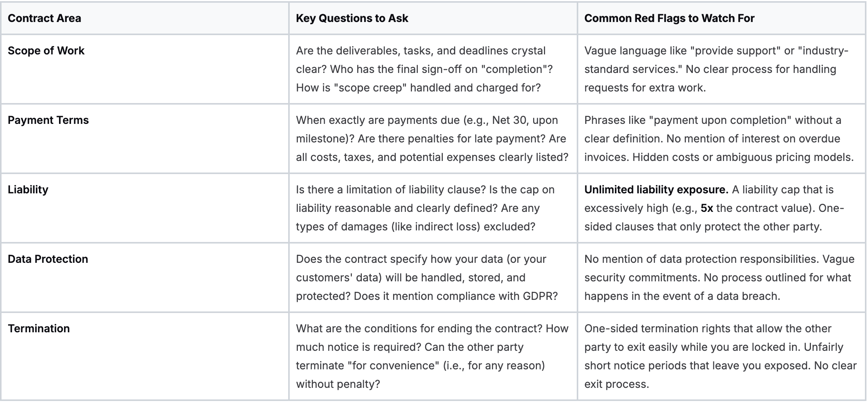The image size is (868, 406).
Task: Select the "Payment Terms" row label
Action: 48,120
